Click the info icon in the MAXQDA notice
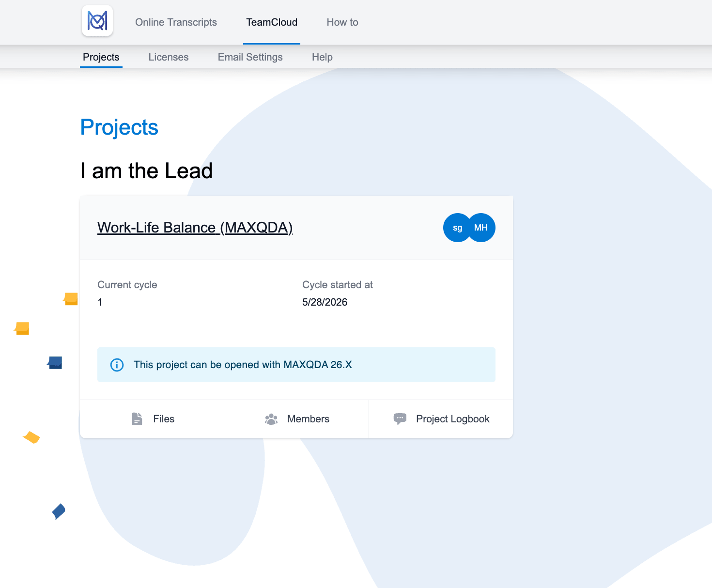Screen dimensions: 712x588 pos(117,365)
